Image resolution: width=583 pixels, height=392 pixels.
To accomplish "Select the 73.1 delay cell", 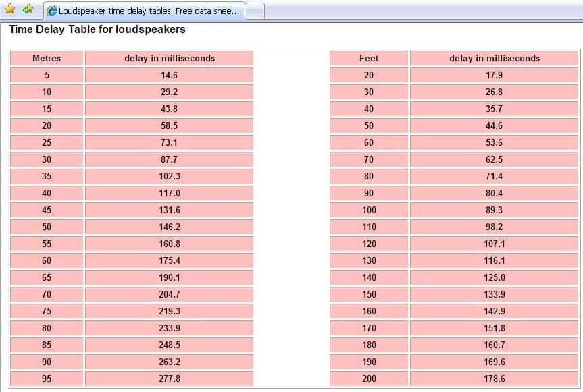I will [x=169, y=142].
